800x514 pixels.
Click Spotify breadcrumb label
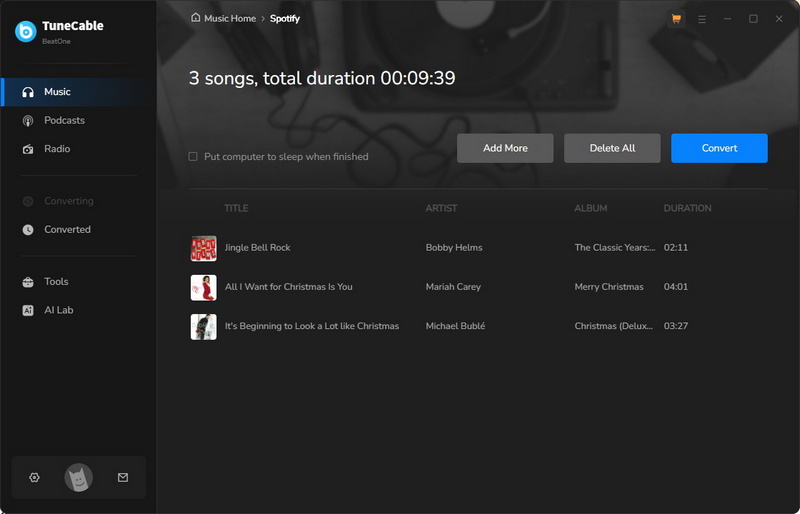click(x=285, y=18)
